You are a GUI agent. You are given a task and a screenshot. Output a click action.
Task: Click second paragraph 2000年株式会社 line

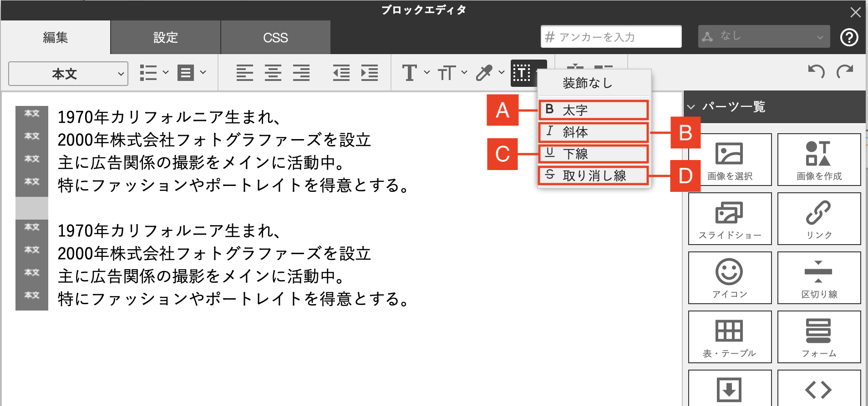tap(214, 254)
